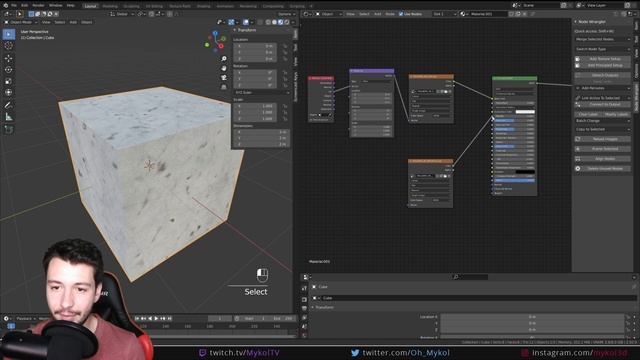The width and height of the screenshot is (640, 360).
Task: Toggle lock on Scale Z field
Action: point(285,118)
